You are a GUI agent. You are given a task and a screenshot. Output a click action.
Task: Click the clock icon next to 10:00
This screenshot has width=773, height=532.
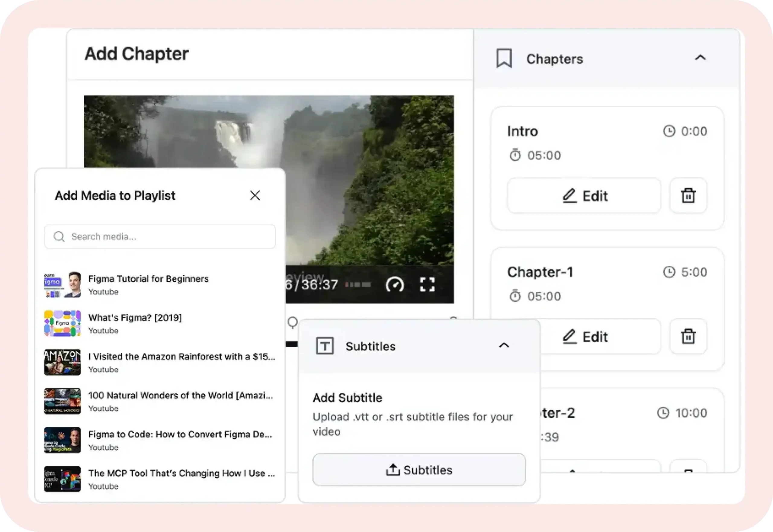click(663, 413)
